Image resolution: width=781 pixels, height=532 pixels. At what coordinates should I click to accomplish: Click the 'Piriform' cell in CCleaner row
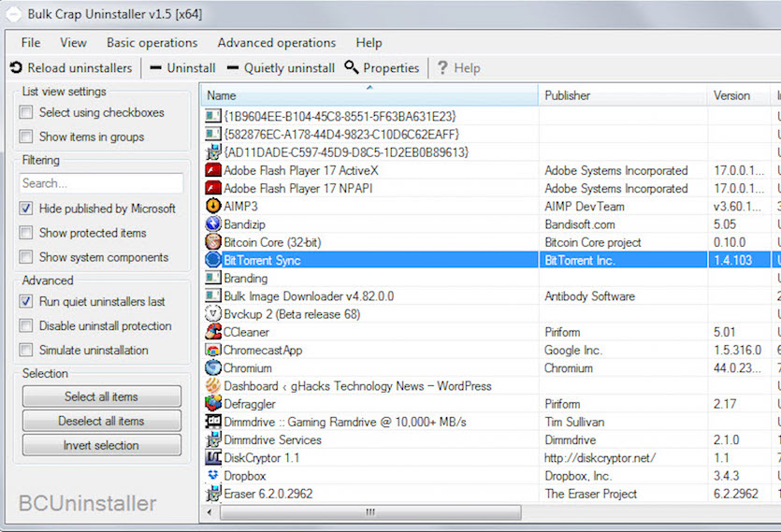[562, 332]
